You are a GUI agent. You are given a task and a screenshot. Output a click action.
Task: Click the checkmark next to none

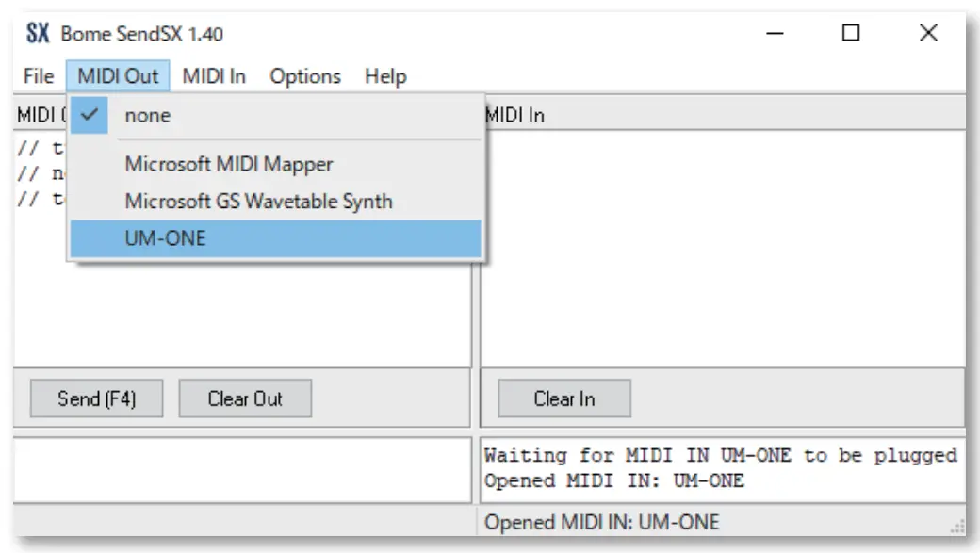click(x=92, y=115)
